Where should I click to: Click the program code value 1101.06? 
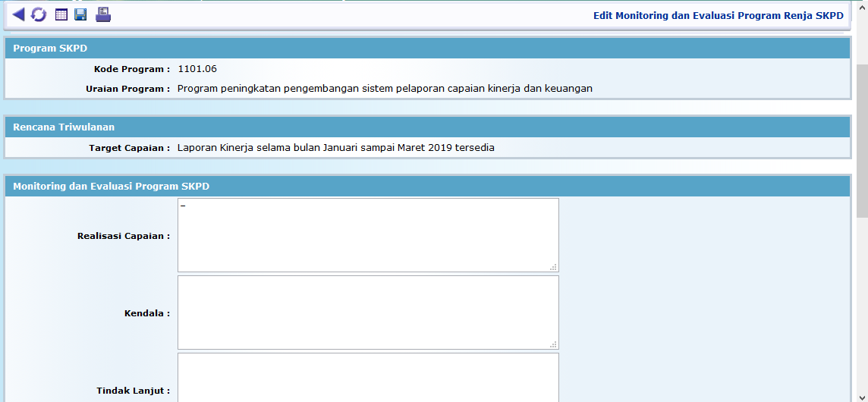[x=197, y=69]
